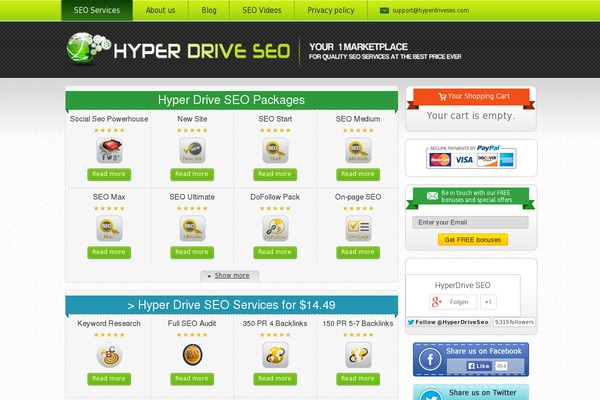Open the About us menu item
600x400 pixels.
pyautogui.click(x=160, y=10)
